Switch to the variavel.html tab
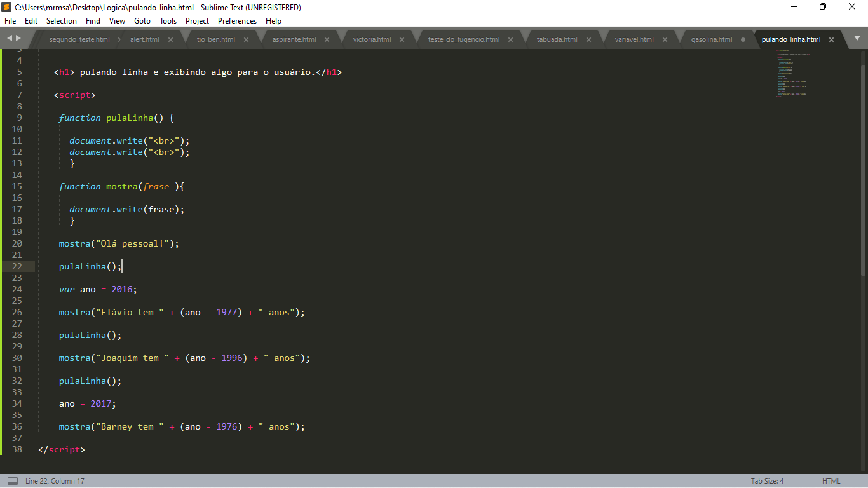 pyautogui.click(x=634, y=39)
